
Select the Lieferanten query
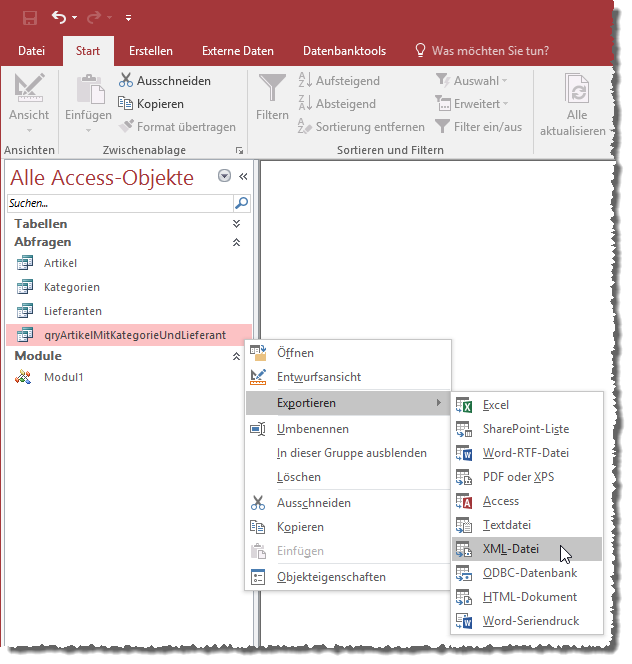129,311
